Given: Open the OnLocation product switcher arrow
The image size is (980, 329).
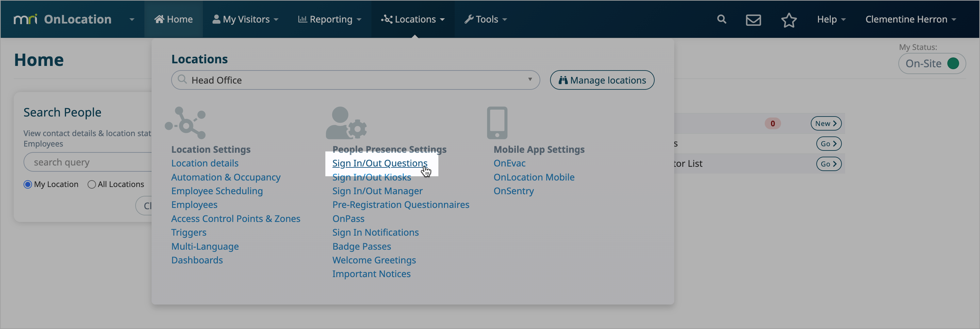Looking at the screenshot, I should (x=132, y=19).
